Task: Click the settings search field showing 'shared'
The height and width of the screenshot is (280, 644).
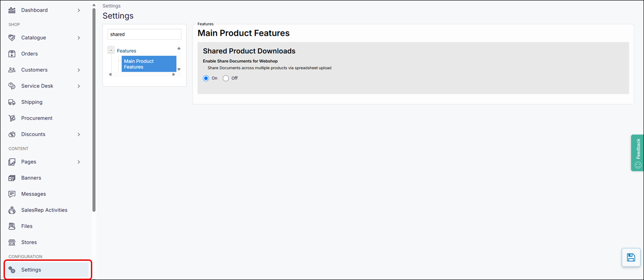Action: [x=144, y=34]
